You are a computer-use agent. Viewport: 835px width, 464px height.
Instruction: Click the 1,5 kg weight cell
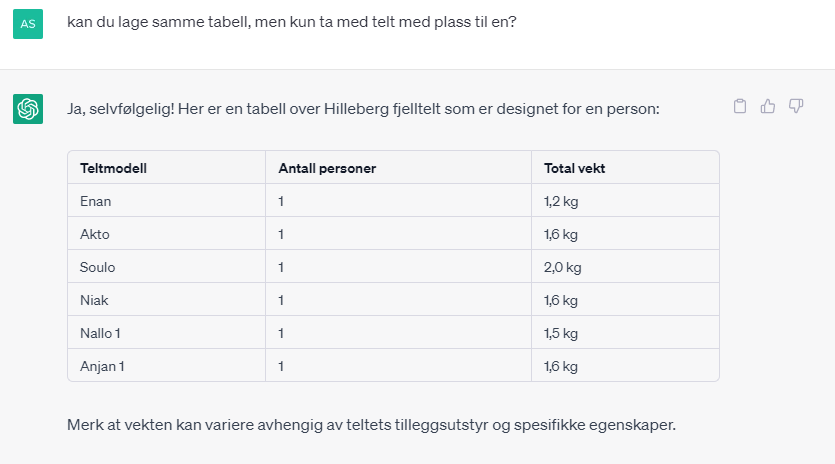[560, 333]
